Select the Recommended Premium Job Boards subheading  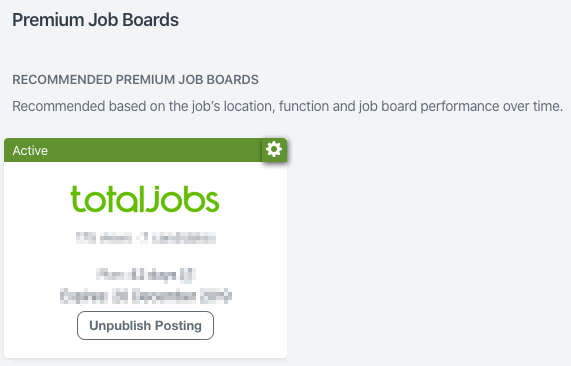[x=135, y=80]
